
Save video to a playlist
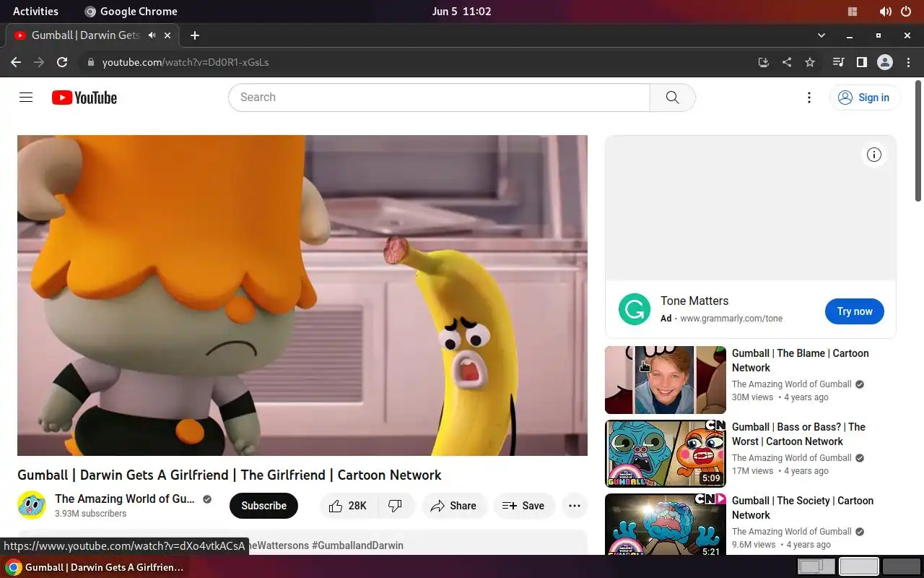pyautogui.click(x=523, y=506)
